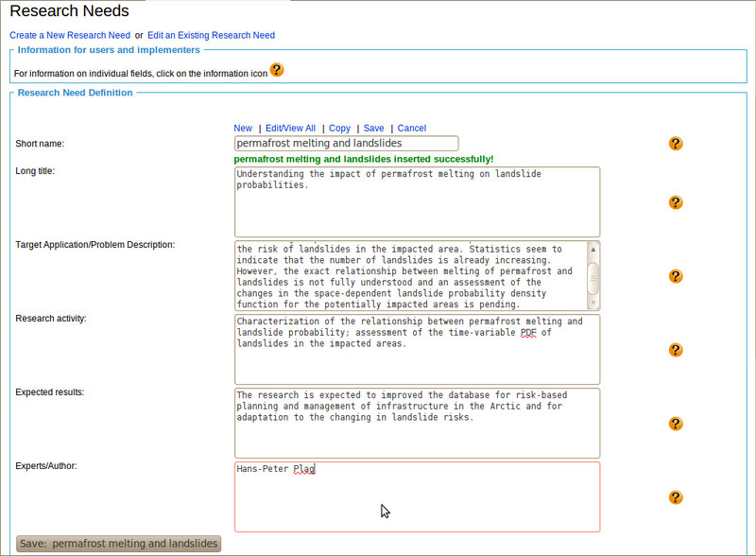Open help icon for Research activity
Image resolution: width=756 pixels, height=556 pixels.
676,350
